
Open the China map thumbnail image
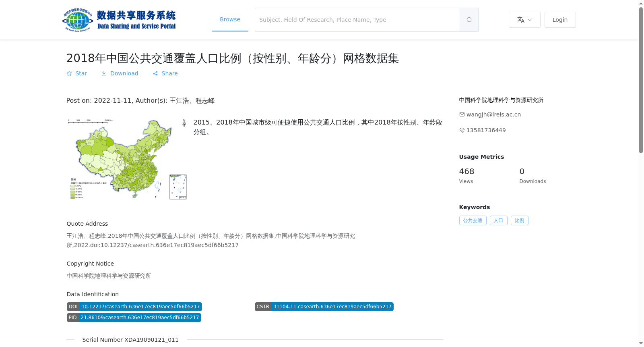[x=127, y=159]
